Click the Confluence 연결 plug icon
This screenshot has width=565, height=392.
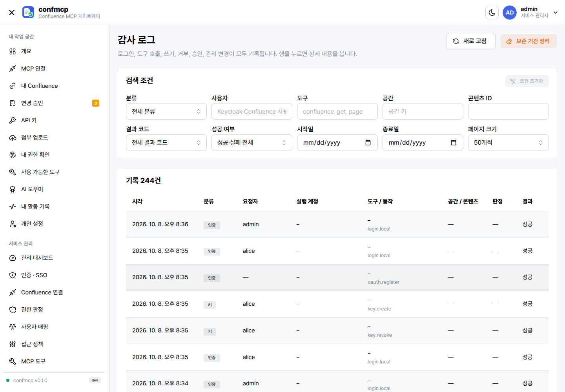pyautogui.click(x=13, y=292)
